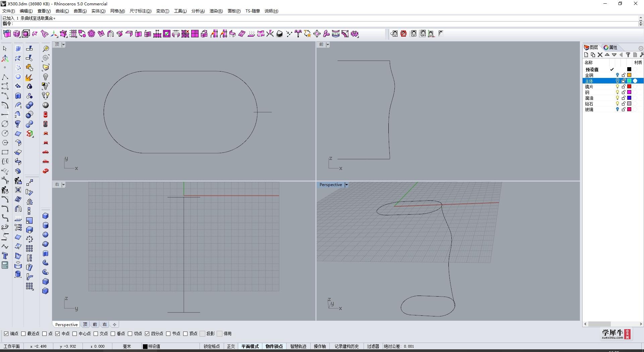Select the polyline curve tool

click(x=5, y=77)
